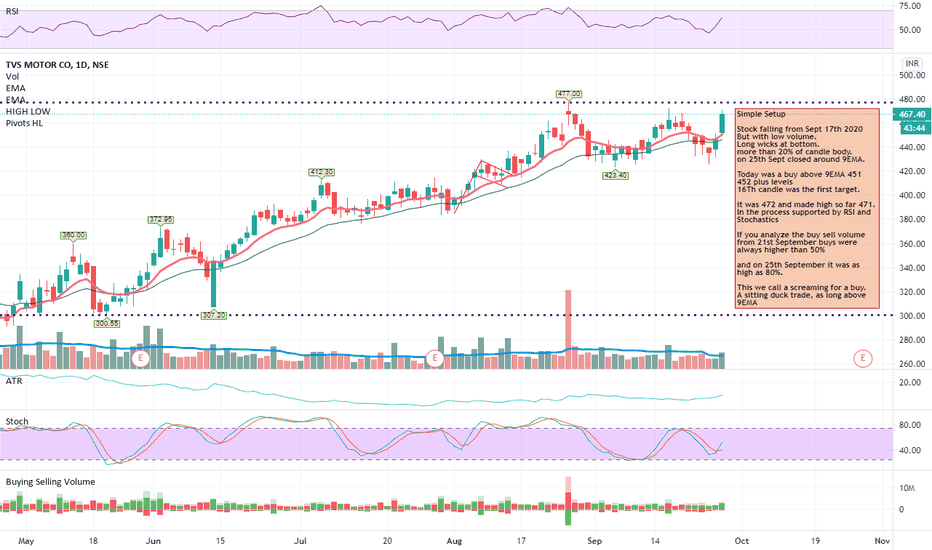
Task: Click the 20.00 ATR axis value
Action: tap(910, 382)
